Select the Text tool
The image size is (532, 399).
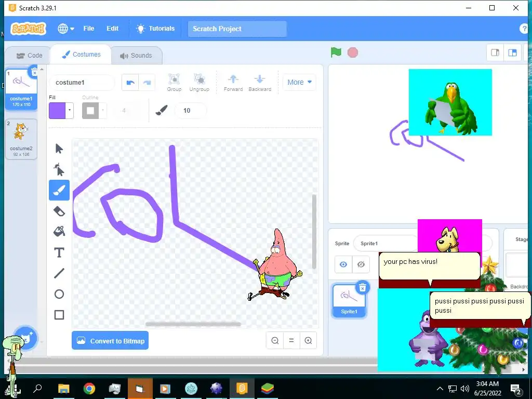pos(59,252)
